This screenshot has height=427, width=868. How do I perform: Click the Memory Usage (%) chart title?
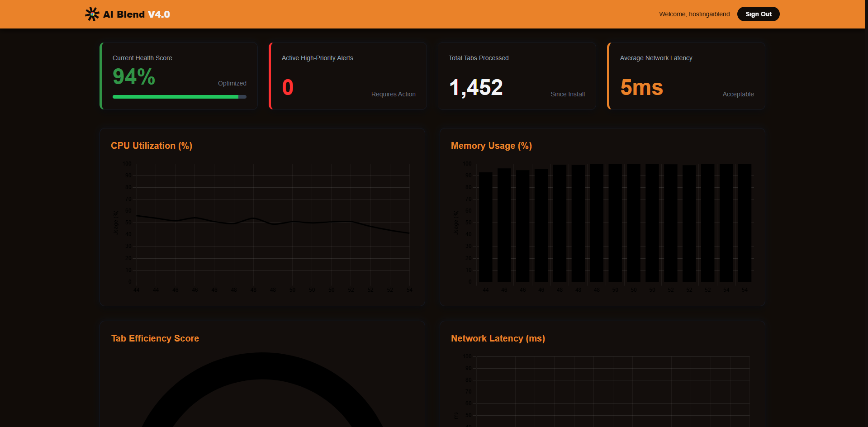tap(491, 146)
